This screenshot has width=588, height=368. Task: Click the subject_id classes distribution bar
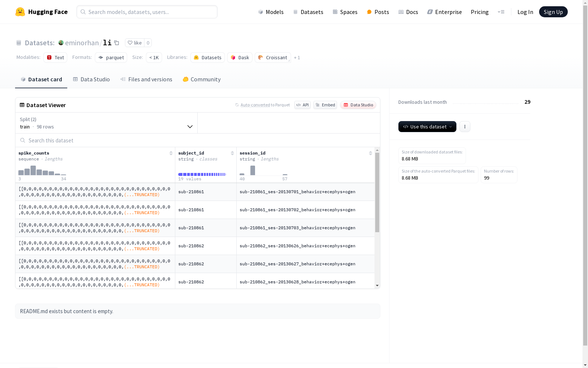[x=202, y=174]
